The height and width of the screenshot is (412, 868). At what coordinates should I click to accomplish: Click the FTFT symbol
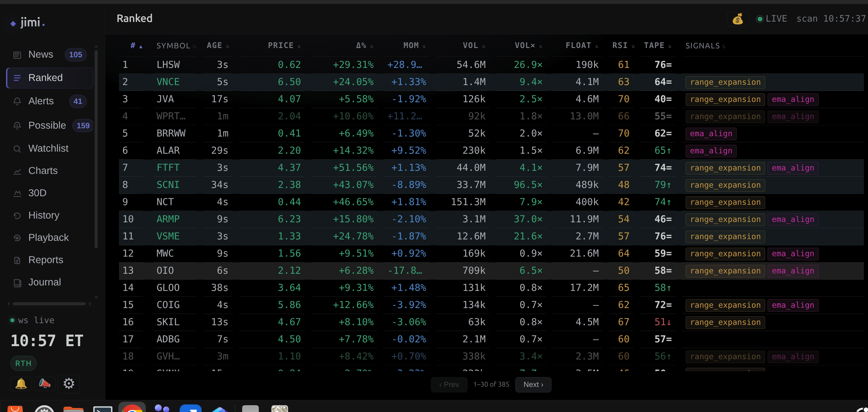point(168,168)
